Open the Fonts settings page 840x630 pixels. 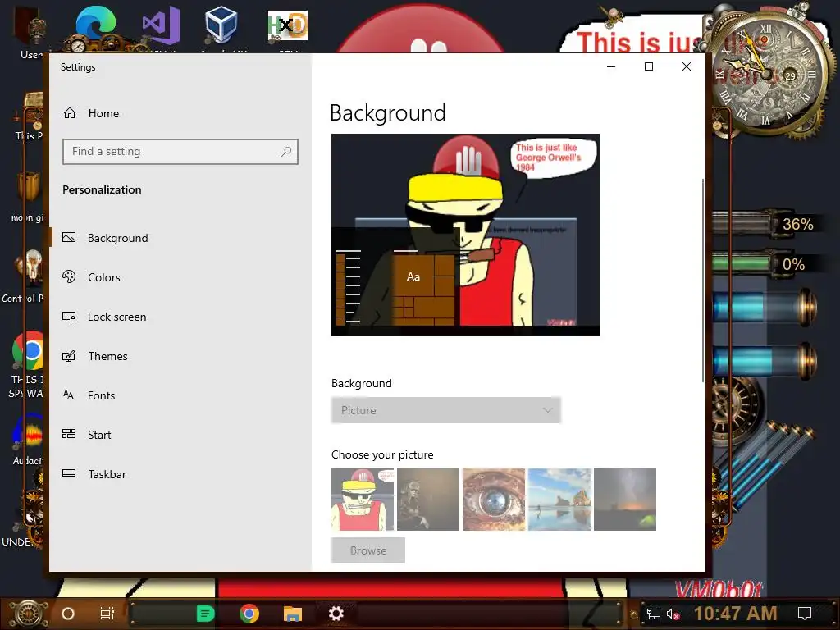point(101,395)
